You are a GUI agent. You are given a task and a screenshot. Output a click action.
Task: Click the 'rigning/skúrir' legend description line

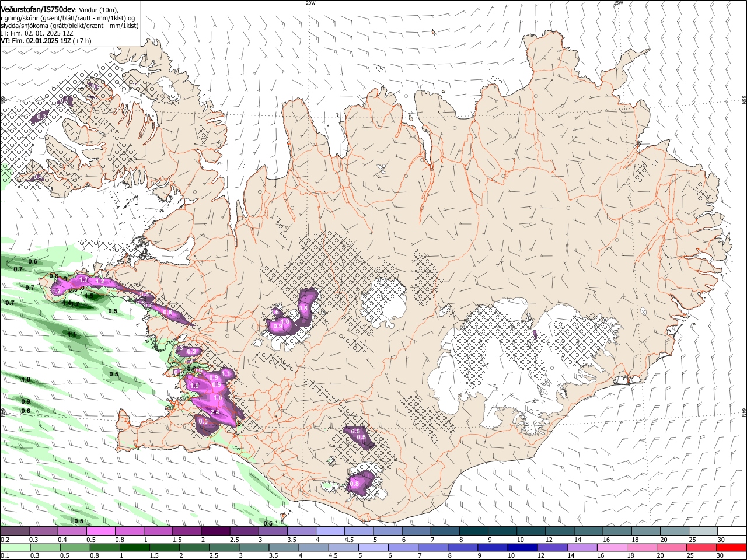68,18
